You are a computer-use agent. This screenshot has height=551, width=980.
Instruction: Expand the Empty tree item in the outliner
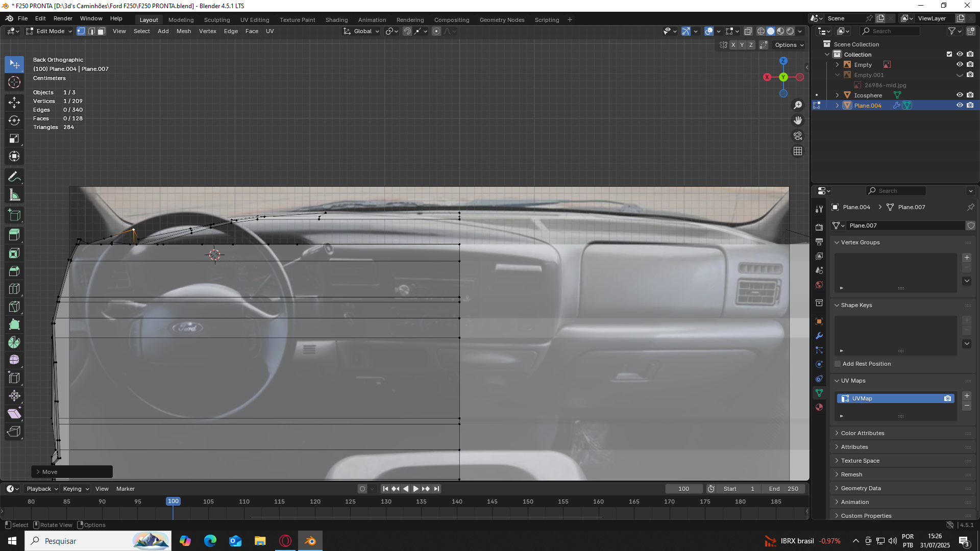[837, 65]
